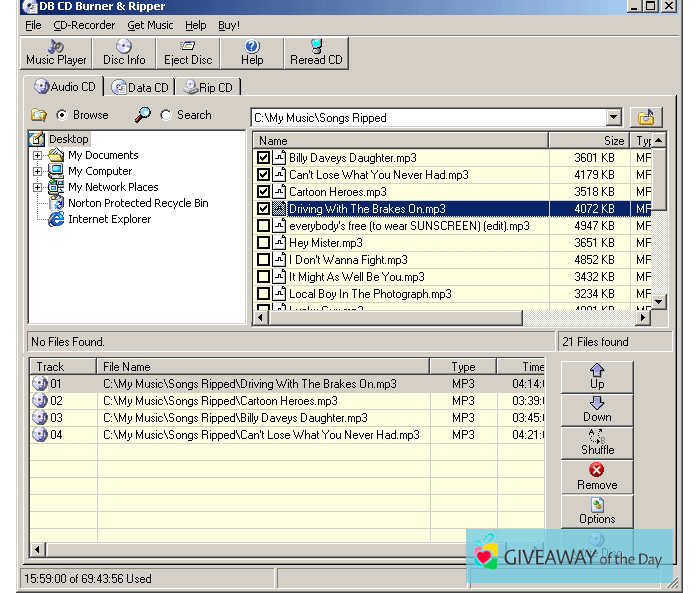Move track up with Up arrow
Screen dimensions: 700x593
pyautogui.click(x=597, y=376)
